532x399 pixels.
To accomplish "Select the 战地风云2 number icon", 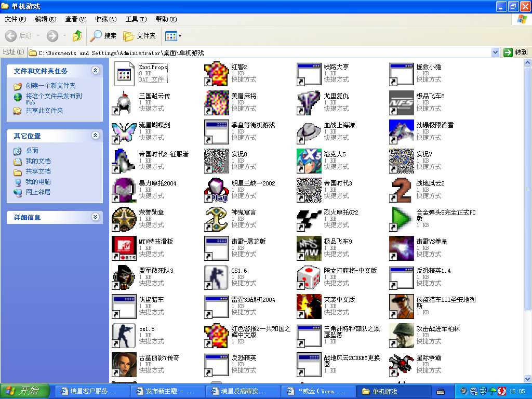I will tap(402, 190).
